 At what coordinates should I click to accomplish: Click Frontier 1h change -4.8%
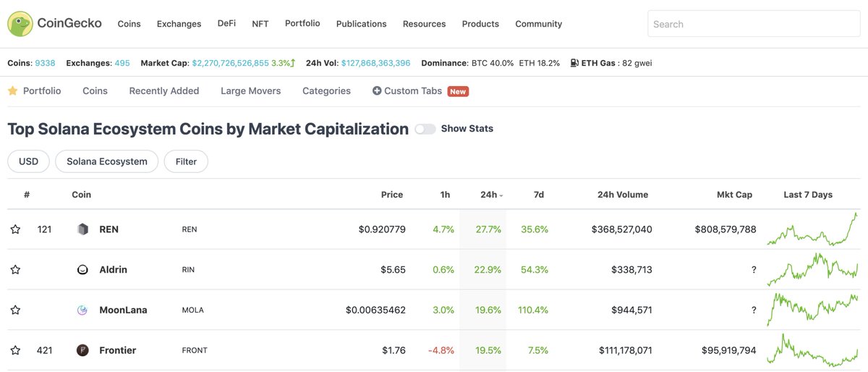[x=441, y=350]
